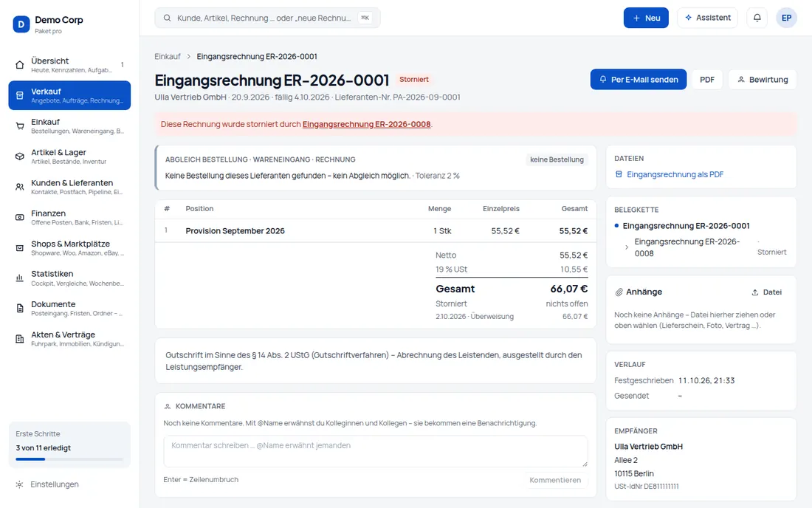Click the Einkauf cart icon
The width and height of the screenshot is (812, 508).
coord(20,126)
